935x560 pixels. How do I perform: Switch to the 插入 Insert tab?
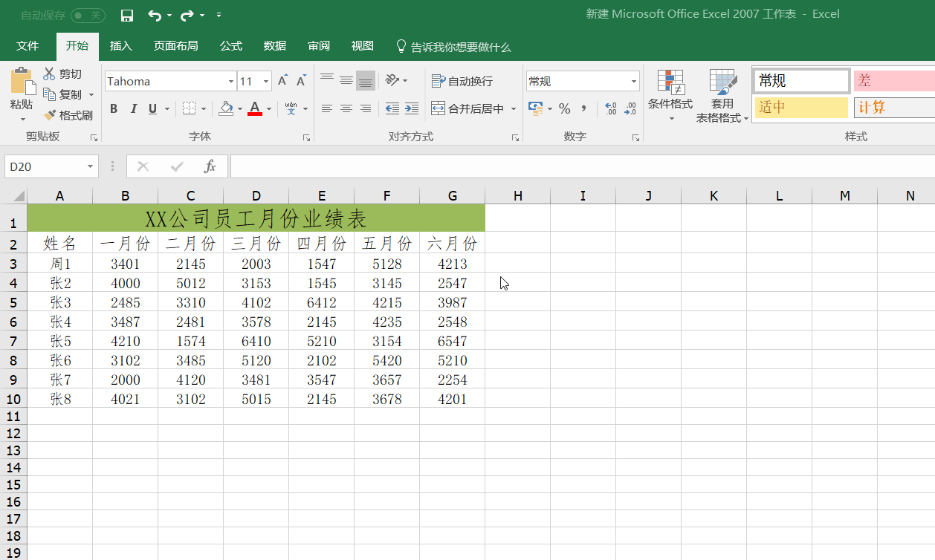120,46
